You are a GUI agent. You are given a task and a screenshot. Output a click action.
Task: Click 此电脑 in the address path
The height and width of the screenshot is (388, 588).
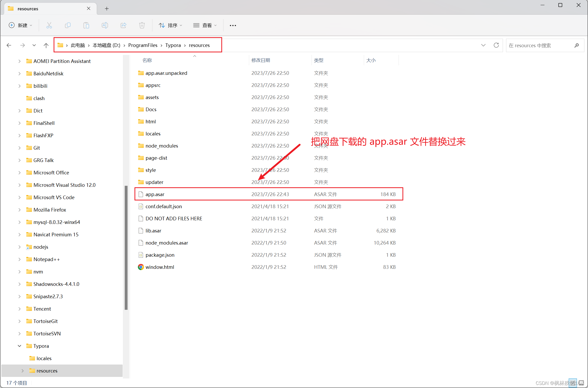(x=78, y=45)
